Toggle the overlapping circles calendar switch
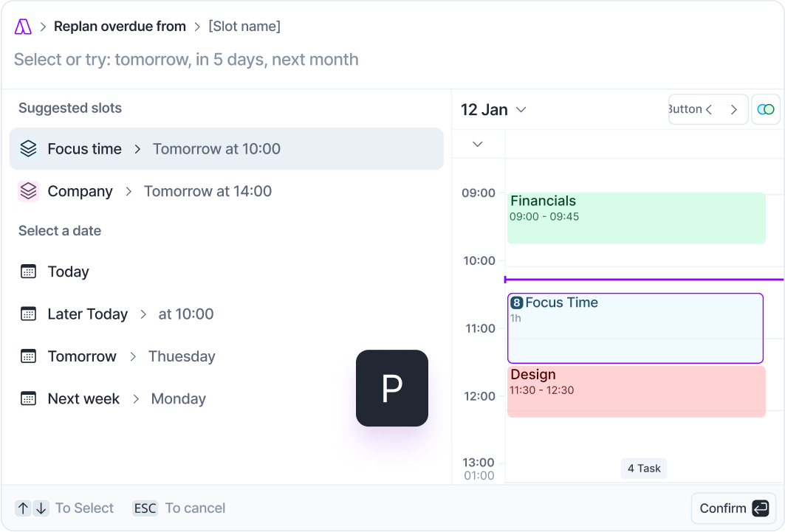Image resolution: width=785 pixels, height=532 pixels. (766, 108)
